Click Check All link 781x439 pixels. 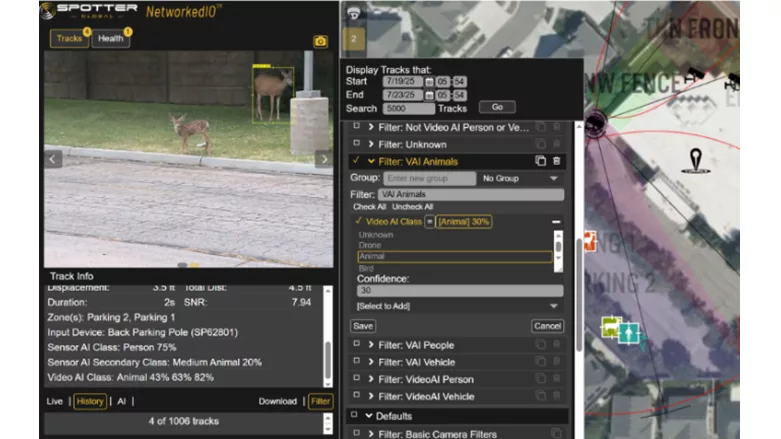point(370,207)
